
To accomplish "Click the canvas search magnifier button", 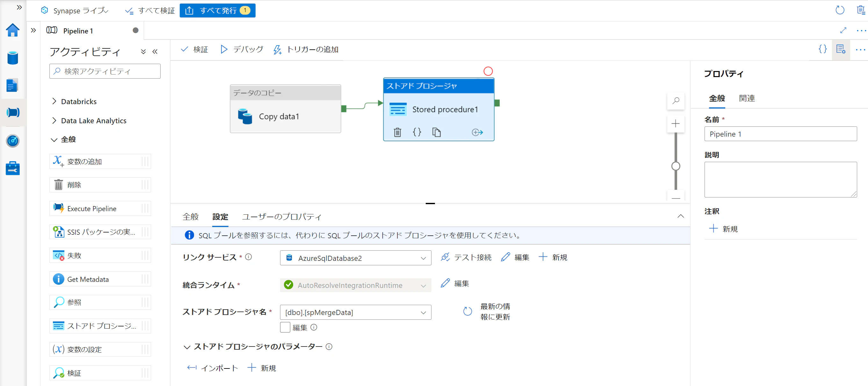I will [x=676, y=101].
